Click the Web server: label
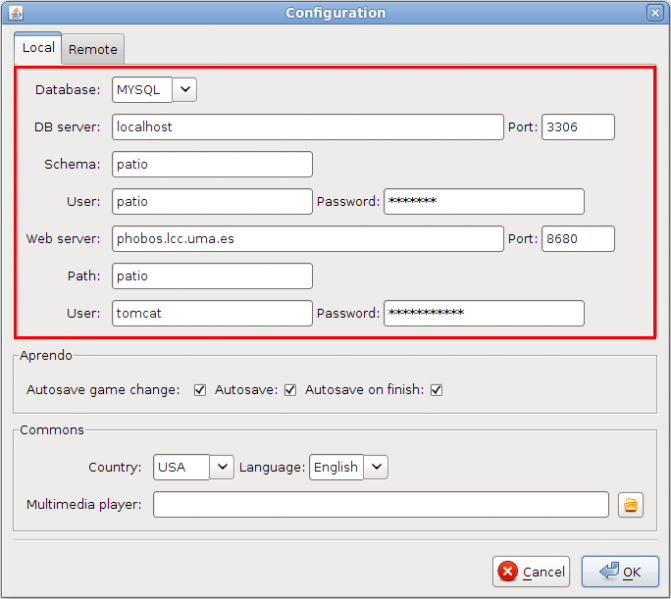This screenshot has height=599, width=671. pyautogui.click(x=63, y=239)
